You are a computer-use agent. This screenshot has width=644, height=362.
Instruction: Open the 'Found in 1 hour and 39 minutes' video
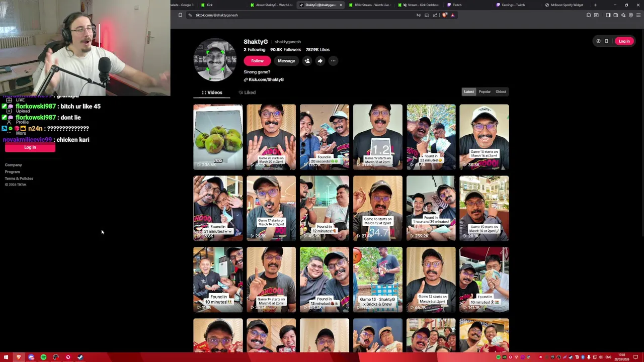(x=431, y=208)
